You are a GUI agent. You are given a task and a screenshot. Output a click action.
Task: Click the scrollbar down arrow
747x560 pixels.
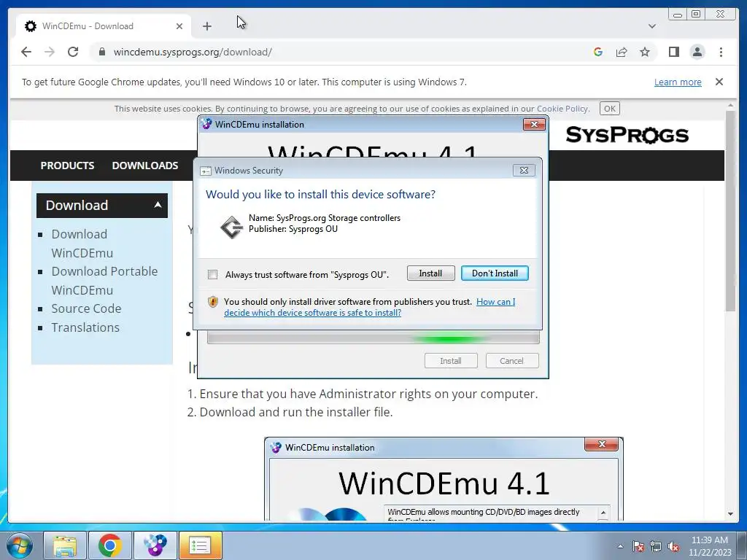(x=730, y=514)
